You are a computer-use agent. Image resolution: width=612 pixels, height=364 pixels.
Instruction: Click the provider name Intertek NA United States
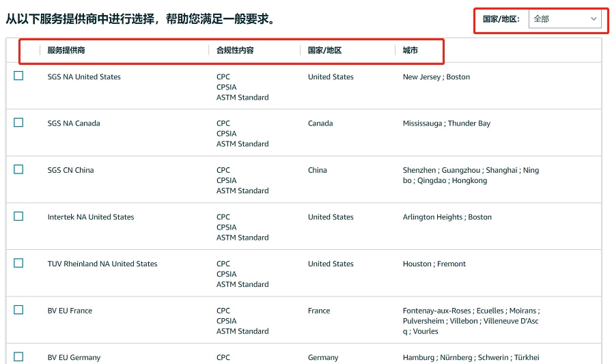point(91,217)
